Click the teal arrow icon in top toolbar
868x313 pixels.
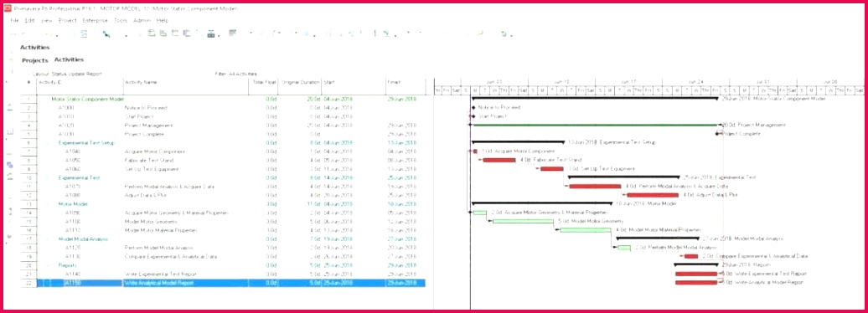[x=106, y=33]
